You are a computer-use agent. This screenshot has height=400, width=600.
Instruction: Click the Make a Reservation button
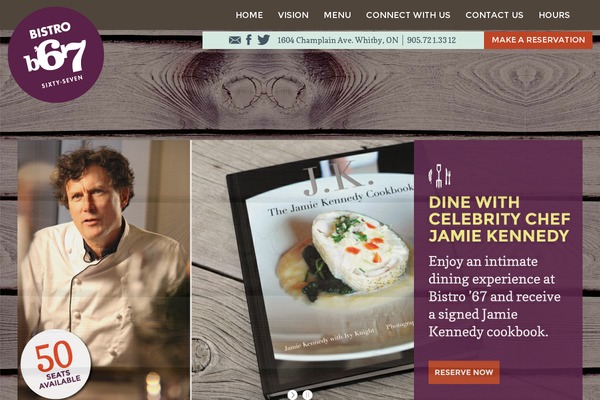pyautogui.click(x=538, y=40)
